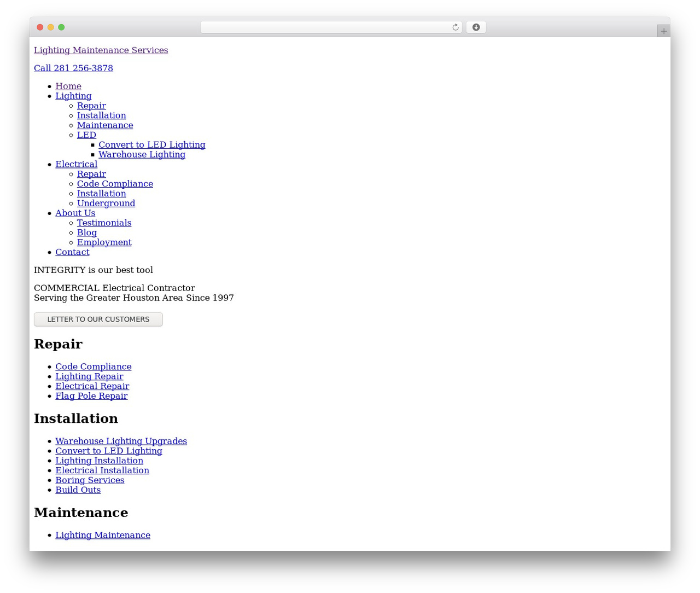Go to the Contact page
Image resolution: width=700 pixels, height=593 pixels.
[72, 252]
